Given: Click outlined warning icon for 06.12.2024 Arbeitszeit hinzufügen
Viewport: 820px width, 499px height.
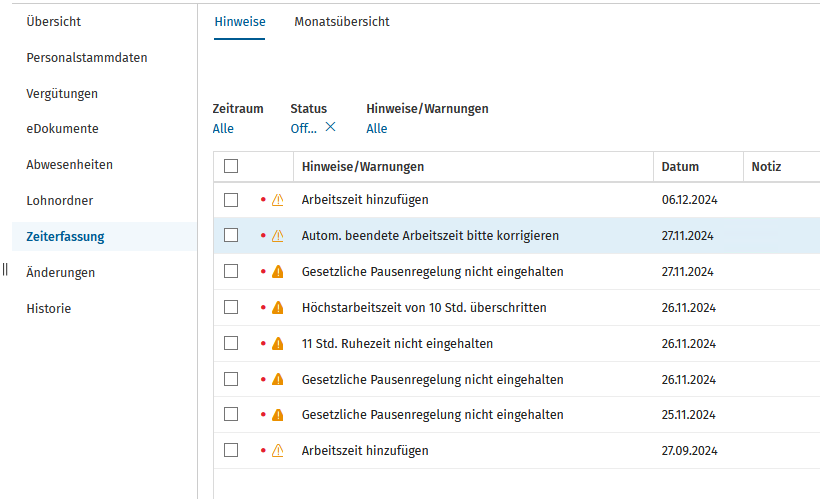Looking at the screenshot, I should coord(278,200).
